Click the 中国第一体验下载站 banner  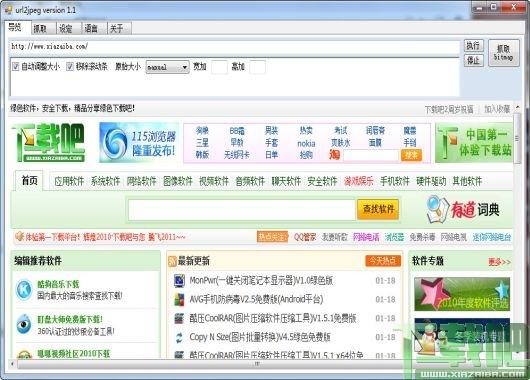pyautogui.click(x=474, y=143)
